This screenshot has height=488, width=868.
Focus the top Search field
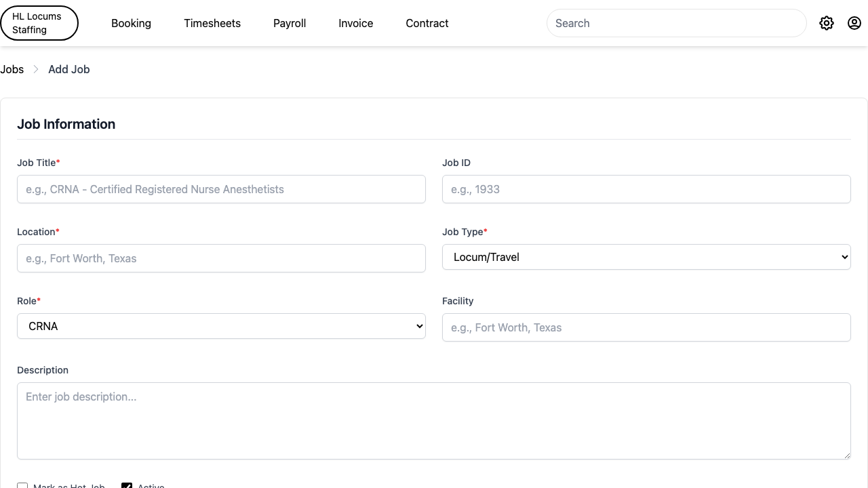(676, 23)
